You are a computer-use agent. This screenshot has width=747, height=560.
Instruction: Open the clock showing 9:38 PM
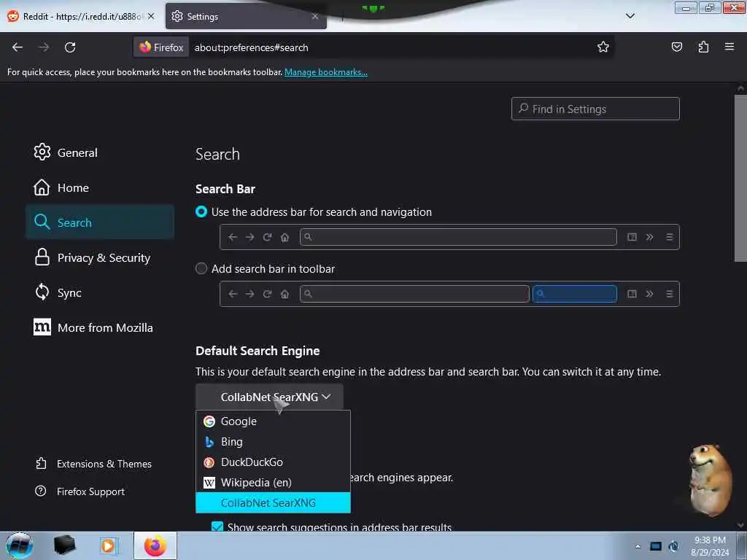click(710, 546)
